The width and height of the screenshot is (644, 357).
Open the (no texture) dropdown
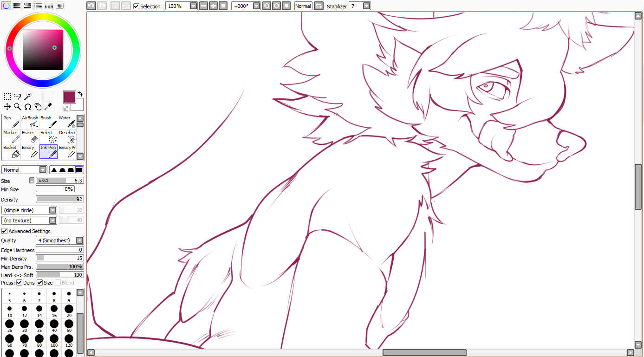pos(29,221)
